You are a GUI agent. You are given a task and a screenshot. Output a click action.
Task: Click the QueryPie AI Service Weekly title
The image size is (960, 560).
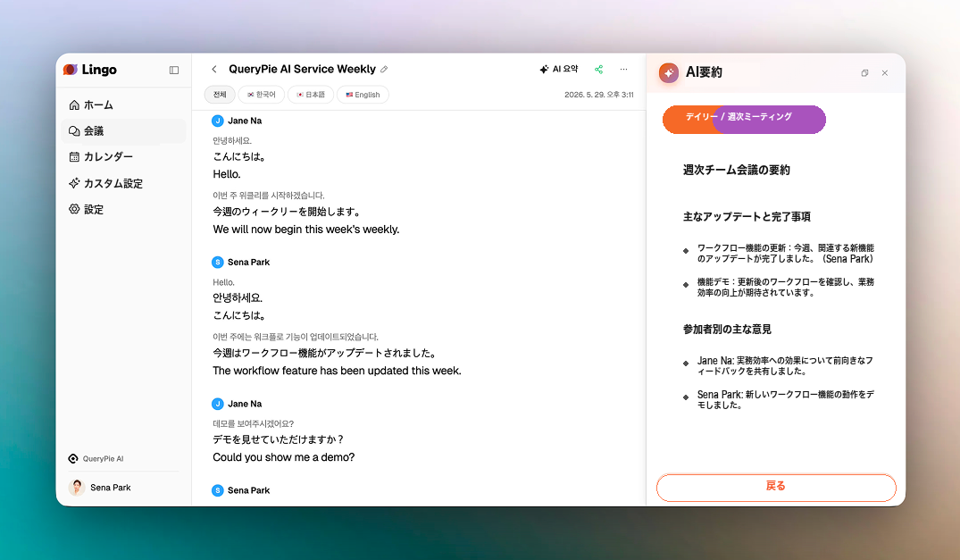pos(303,69)
